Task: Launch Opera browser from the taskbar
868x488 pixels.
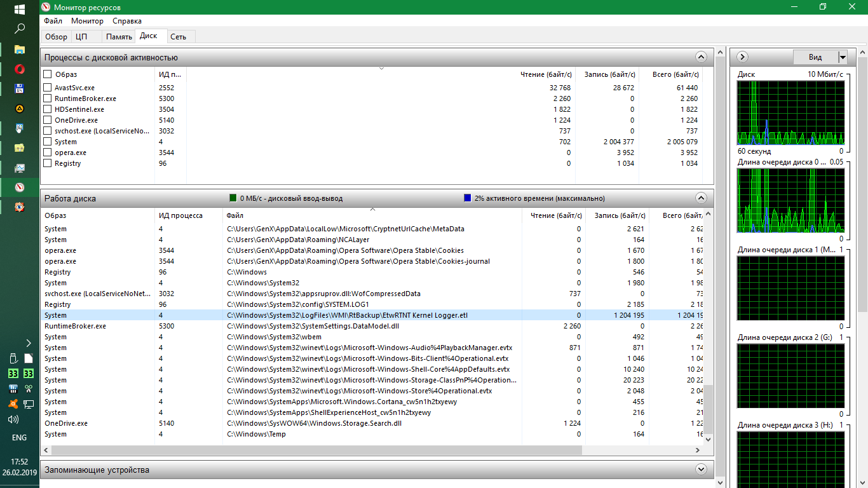Action: point(20,69)
